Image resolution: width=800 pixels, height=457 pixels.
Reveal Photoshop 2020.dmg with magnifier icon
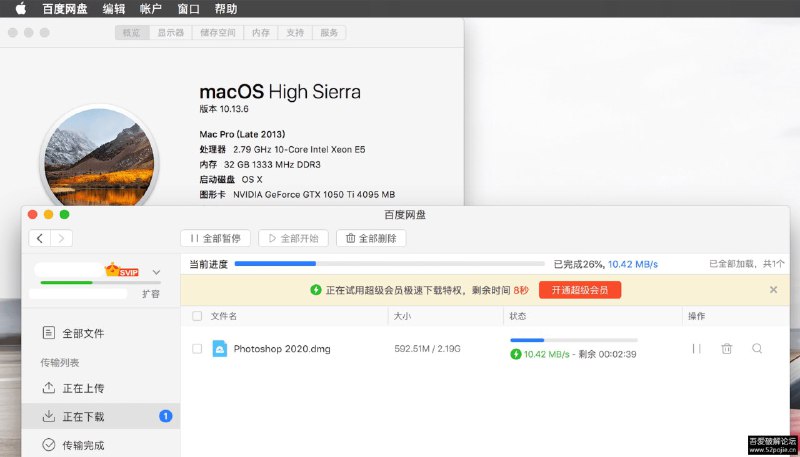coord(757,349)
